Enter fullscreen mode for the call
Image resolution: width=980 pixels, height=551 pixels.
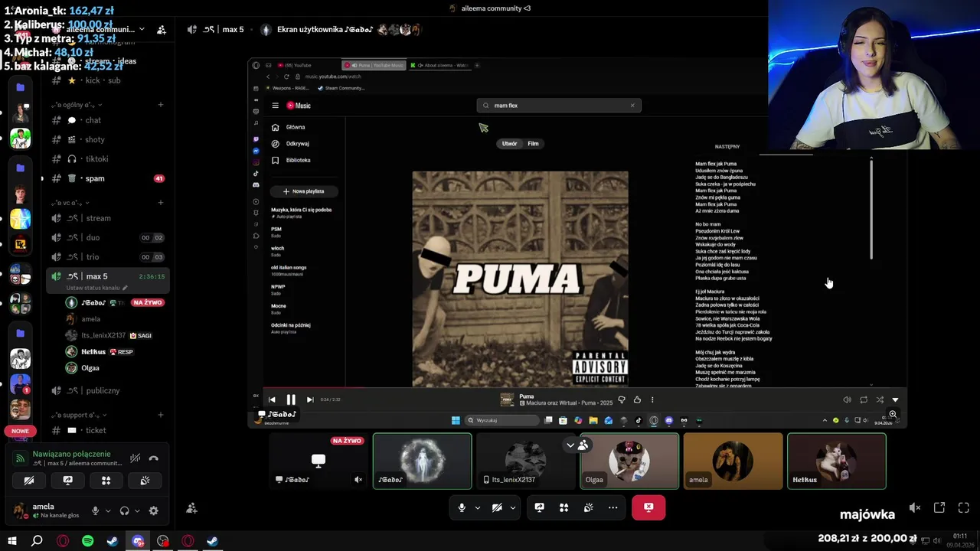click(964, 507)
